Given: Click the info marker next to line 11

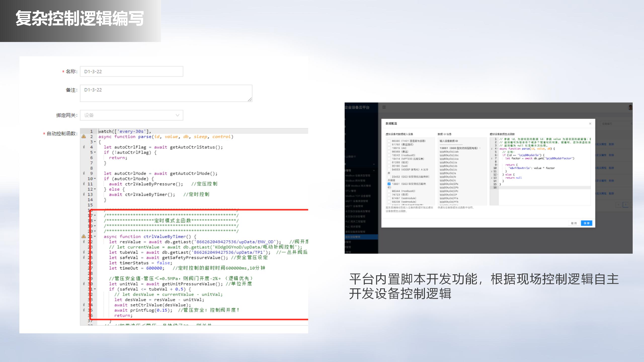Looking at the screenshot, I should 84,184.
